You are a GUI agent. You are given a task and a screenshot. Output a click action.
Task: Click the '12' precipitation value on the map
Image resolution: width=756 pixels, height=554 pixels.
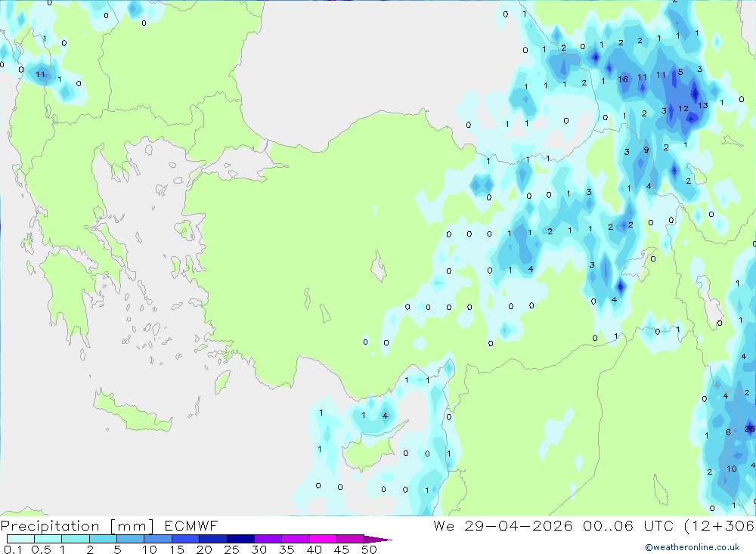point(683,109)
